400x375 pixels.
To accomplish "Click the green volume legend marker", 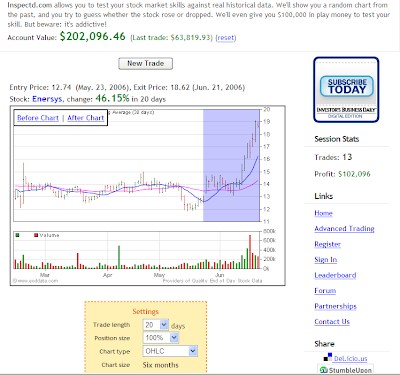I will [17, 235].
